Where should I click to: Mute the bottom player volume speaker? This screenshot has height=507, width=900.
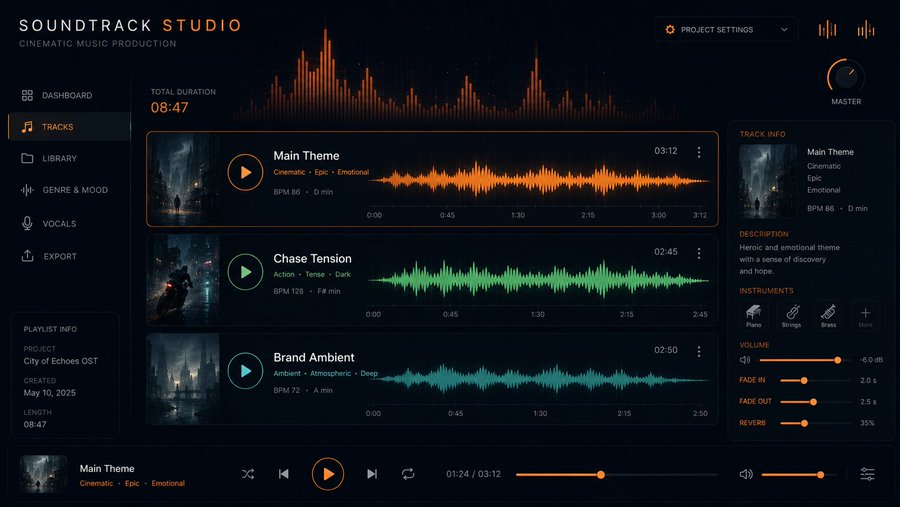746,474
